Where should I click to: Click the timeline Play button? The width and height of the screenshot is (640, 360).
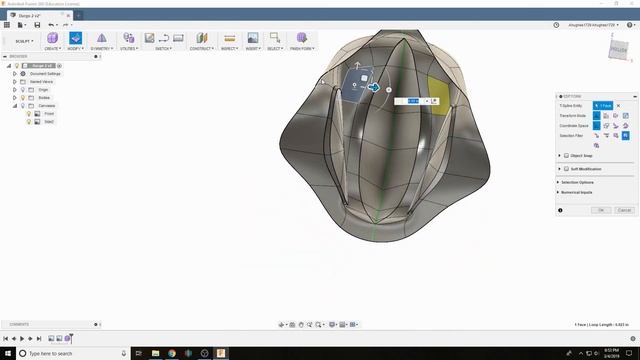click(x=22, y=338)
